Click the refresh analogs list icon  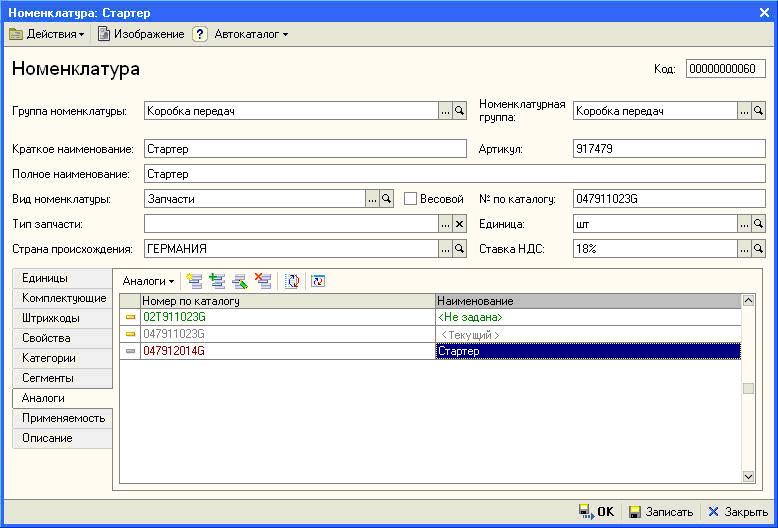(292, 282)
